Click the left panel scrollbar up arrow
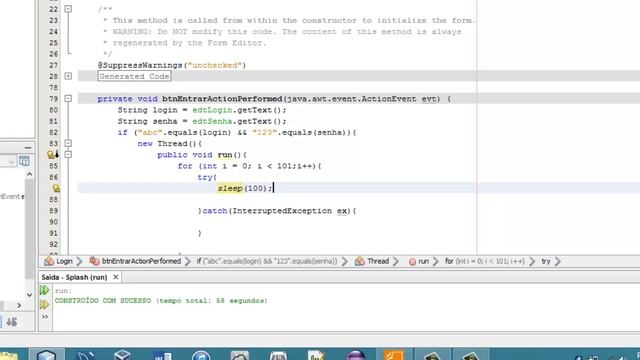This screenshot has width=640, height=360. coord(29,174)
